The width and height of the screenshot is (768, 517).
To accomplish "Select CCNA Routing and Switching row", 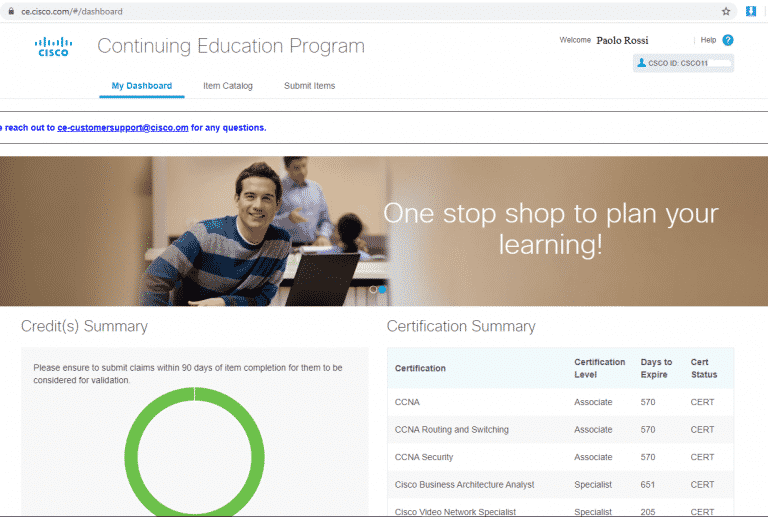I will click(560, 429).
